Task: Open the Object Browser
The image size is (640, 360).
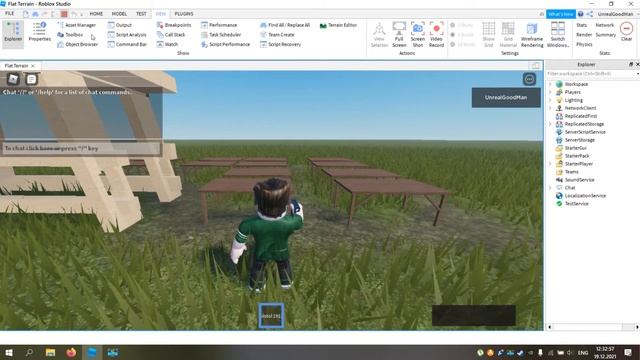Action: pos(78,44)
